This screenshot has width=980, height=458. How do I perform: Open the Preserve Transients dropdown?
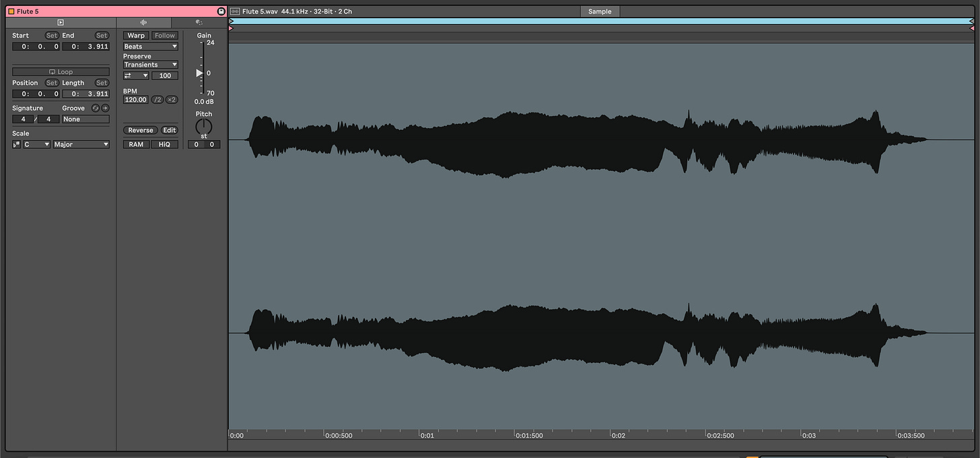[x=151, y=65]
